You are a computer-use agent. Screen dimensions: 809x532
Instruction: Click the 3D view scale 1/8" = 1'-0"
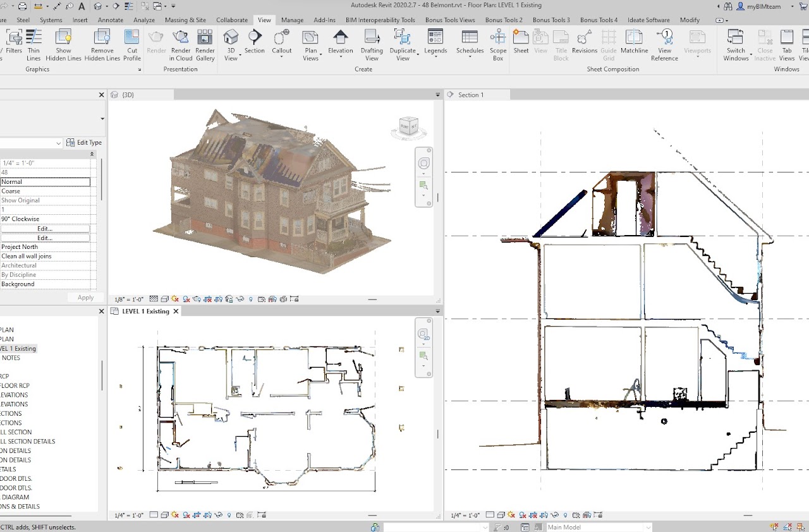129,299
